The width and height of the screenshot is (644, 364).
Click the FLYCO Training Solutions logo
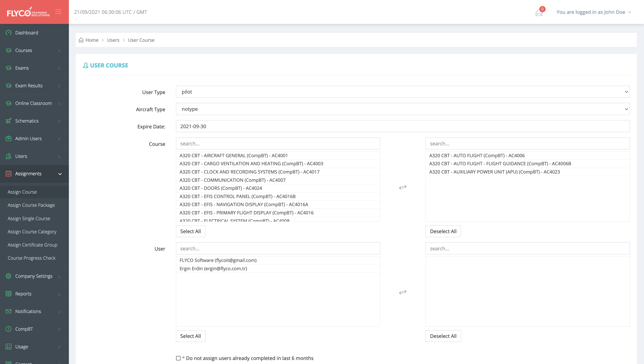pyautogui.click(x=28, y=12)
